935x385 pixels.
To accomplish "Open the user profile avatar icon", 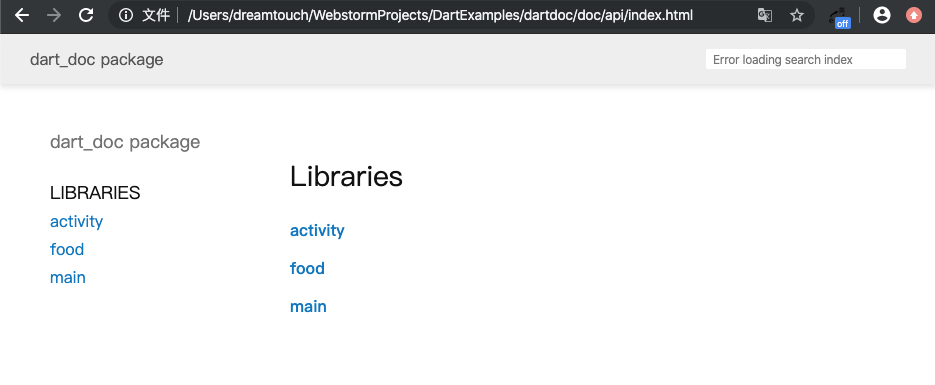I will point(881,15).
